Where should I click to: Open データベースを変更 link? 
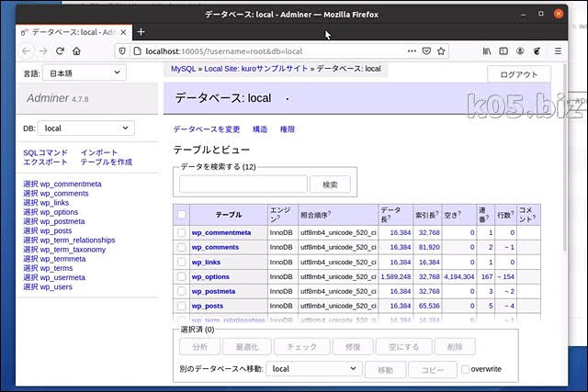click(x=207, y=129)
